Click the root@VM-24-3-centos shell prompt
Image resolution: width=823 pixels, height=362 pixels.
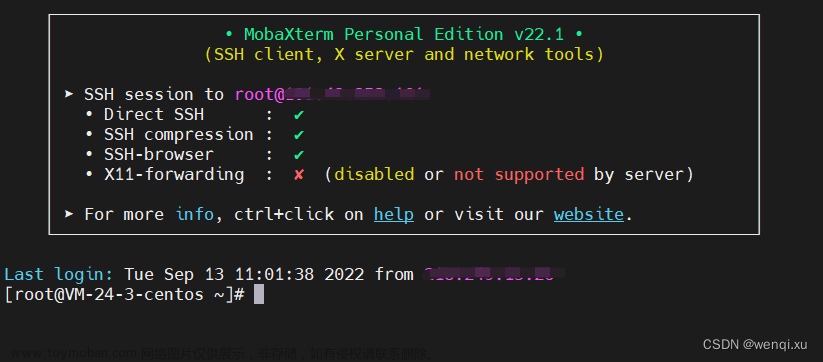coord(124,294)
